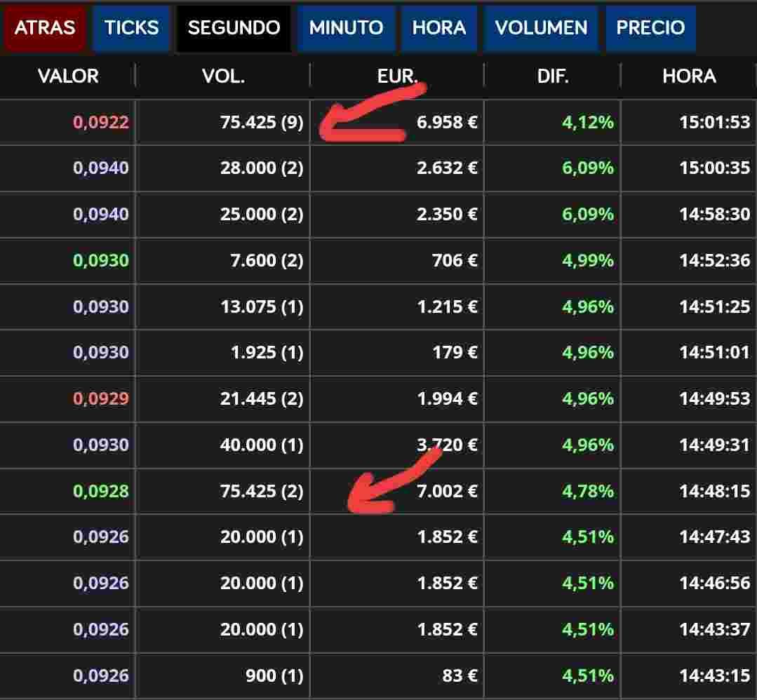Select the 900 (1) volume cell

[274, 676]
